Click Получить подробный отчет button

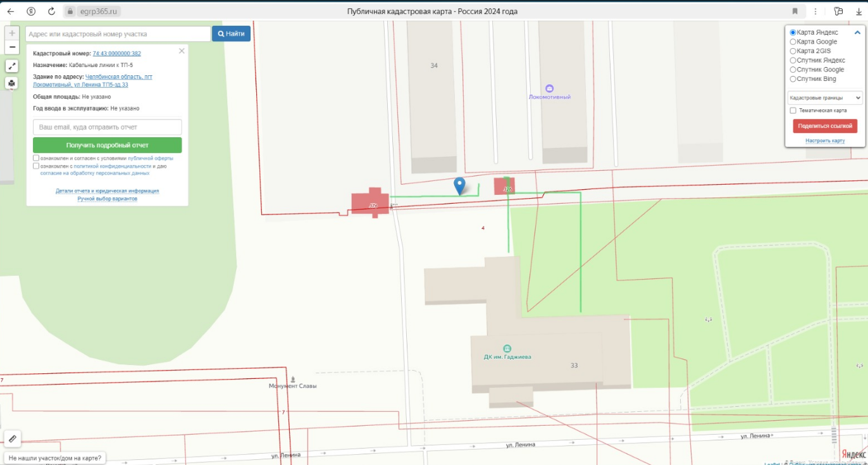107,145
